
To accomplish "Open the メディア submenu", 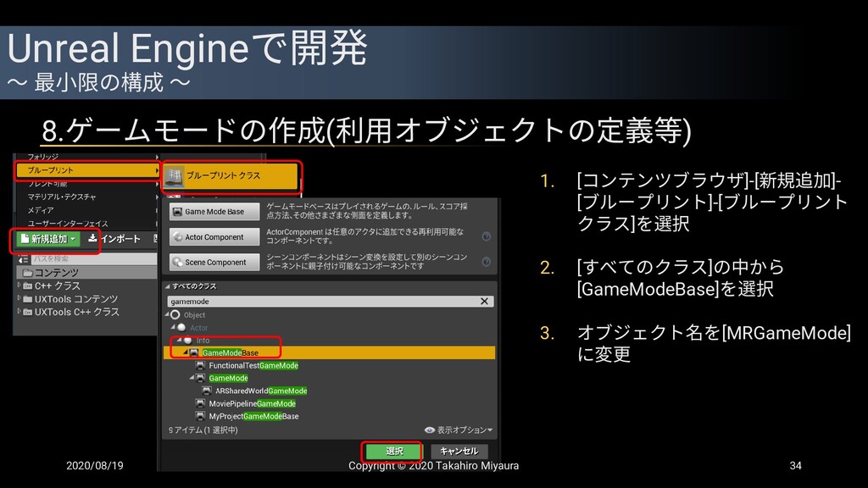I will (x=88, y=210).
